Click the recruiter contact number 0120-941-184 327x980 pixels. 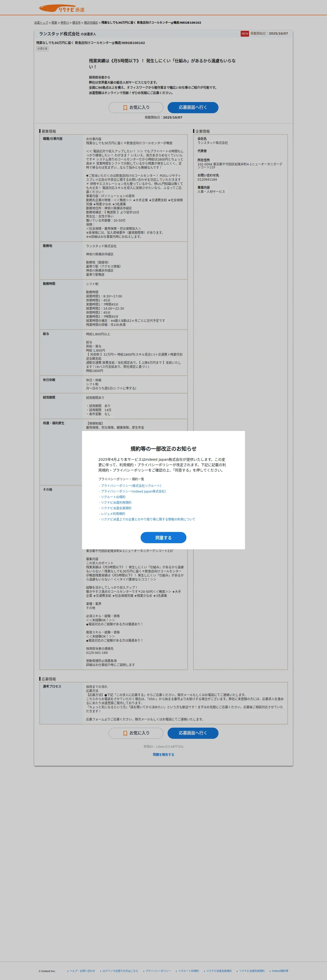[x=97, y=653]
